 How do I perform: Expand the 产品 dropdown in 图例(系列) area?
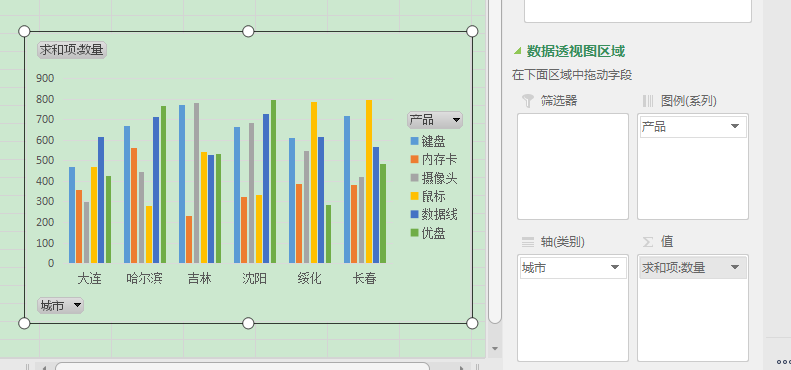pos(734,127)
